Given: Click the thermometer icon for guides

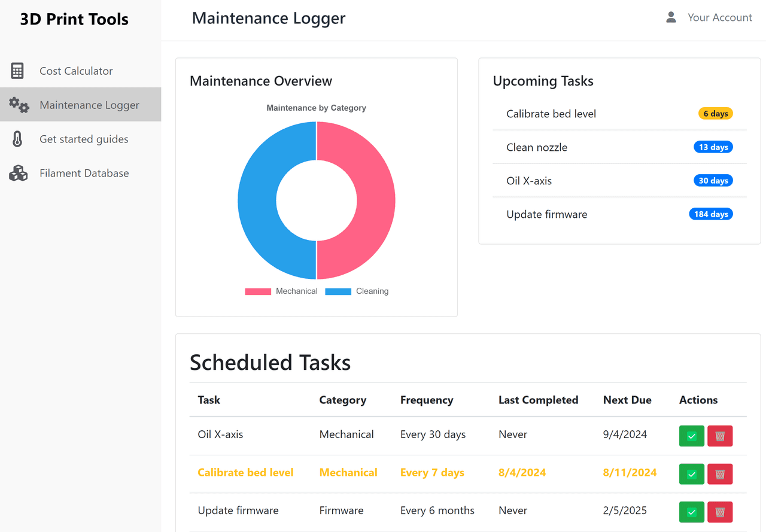Looking at the screenshot, I should pos(17,139).
